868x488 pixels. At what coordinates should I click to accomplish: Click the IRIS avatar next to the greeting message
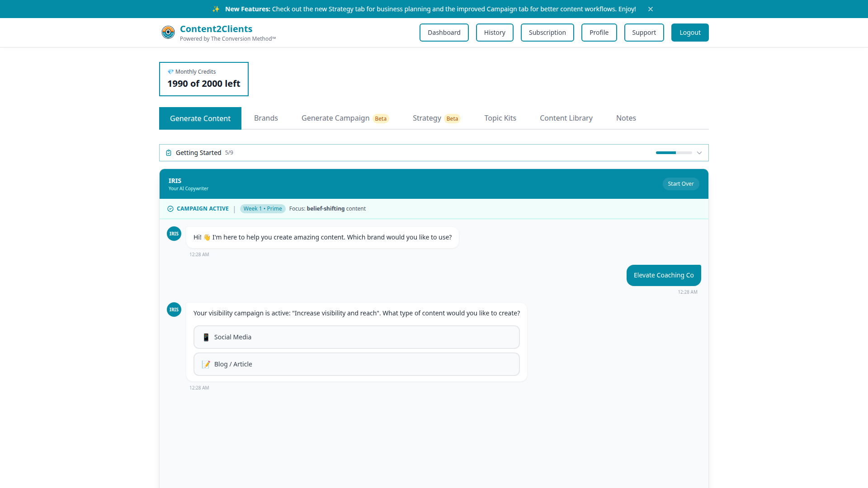click(x=174, y=234)
